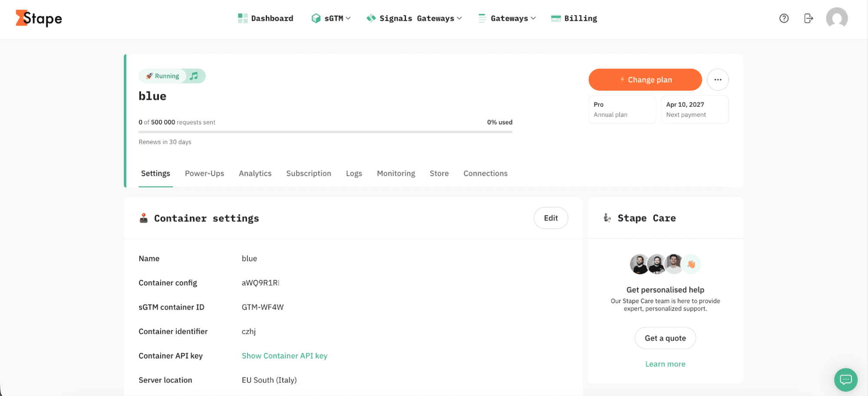This screenshot has height=396, width=868.
Task: Click the logout icon in header
Action: click(808, 18)
